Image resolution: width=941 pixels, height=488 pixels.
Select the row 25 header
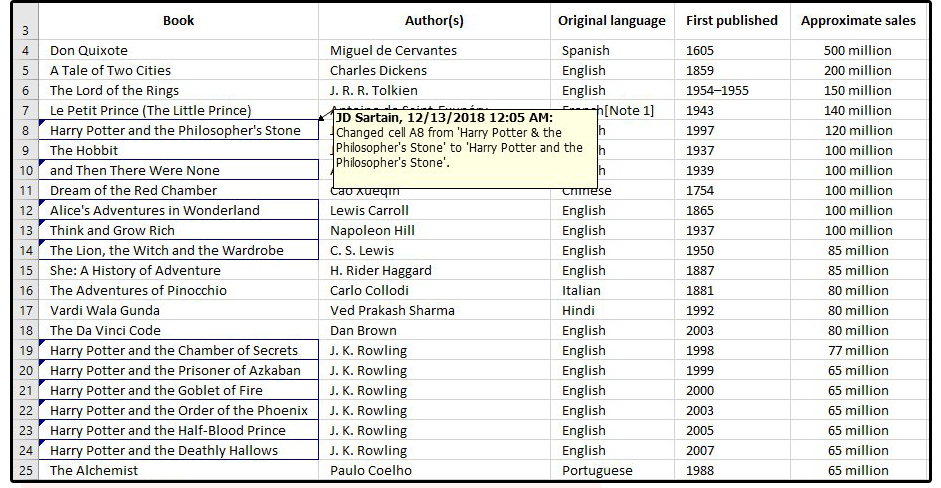pyautogui.click(x=25, y=471)
